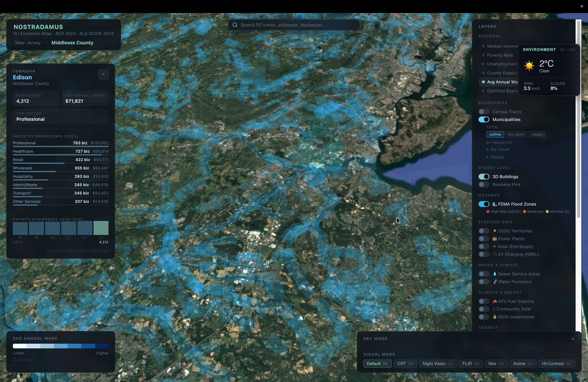Viewport: 588px width, 382px height.
Task: Click the Sewer Service Areas droplet icon
Action: point(495,274)
